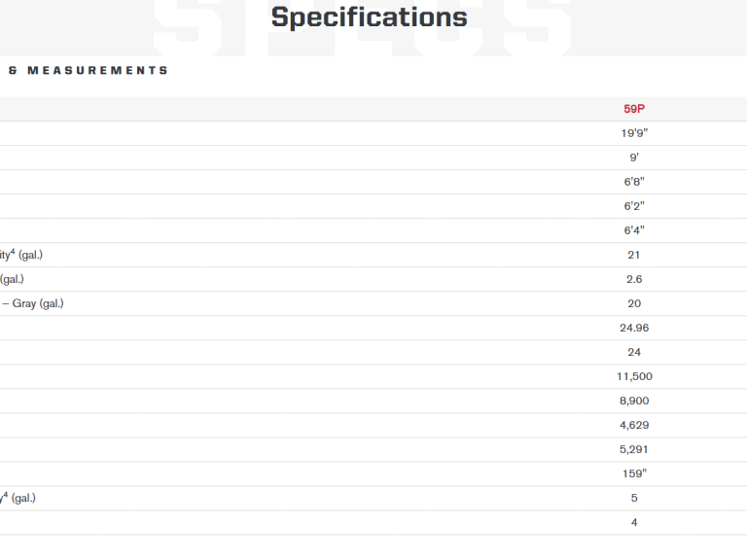This screenshot has width=747, height=560.
Task: Click the 9' value in table
Action: [x=634, y=157]
